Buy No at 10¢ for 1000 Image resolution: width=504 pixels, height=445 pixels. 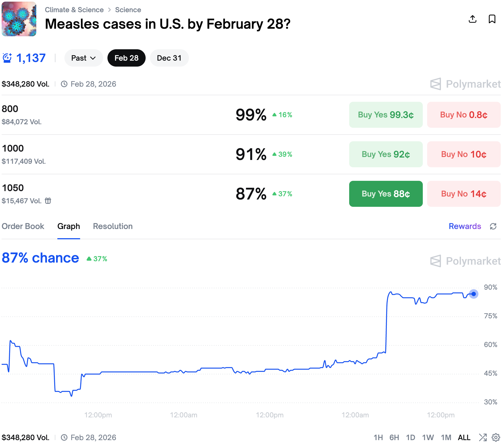pyautogui.click(x=464, y=154)
